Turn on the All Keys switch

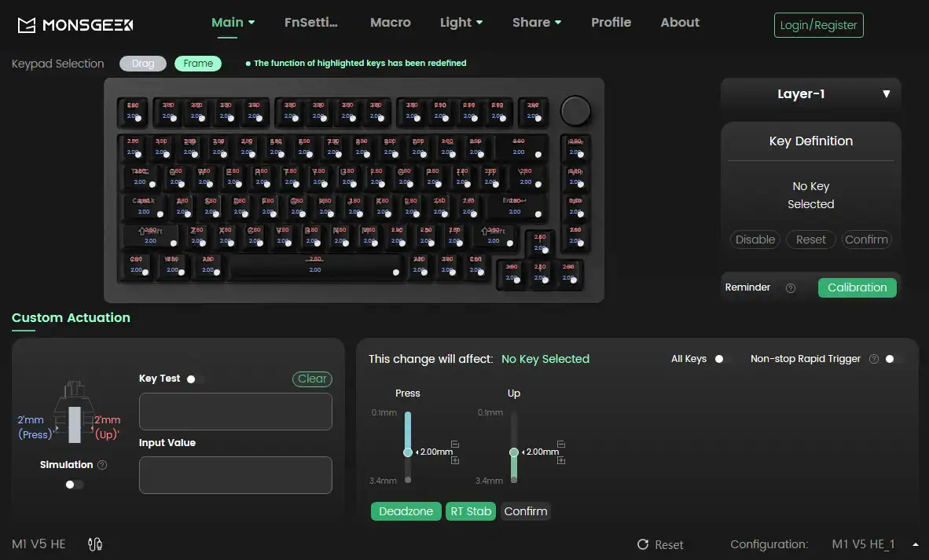pyautogui.click(x=722, y=359)
